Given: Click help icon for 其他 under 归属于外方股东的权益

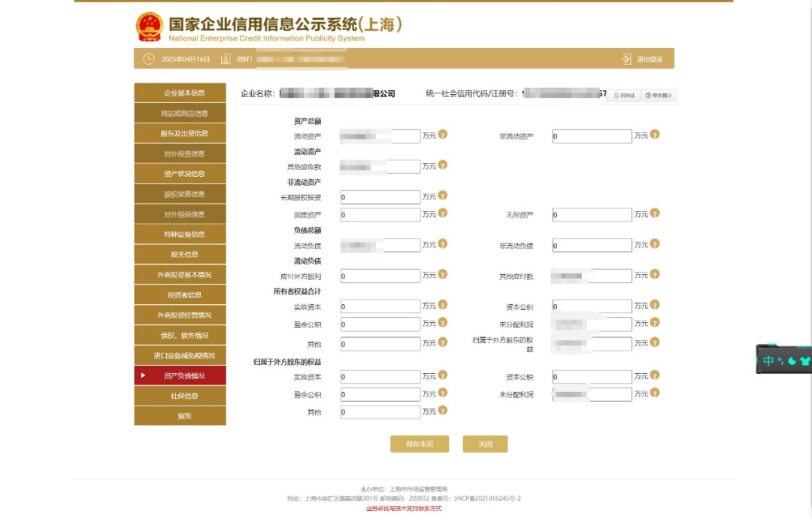Looking at the screenshot, I should [442, 411].
